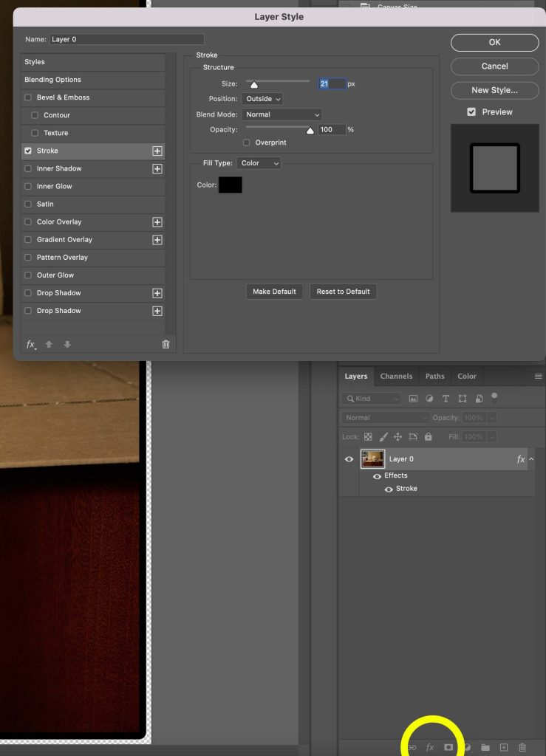Click the Make Default button
The height and width of the screenshot is (756, 546).
[x=274, y=292]
